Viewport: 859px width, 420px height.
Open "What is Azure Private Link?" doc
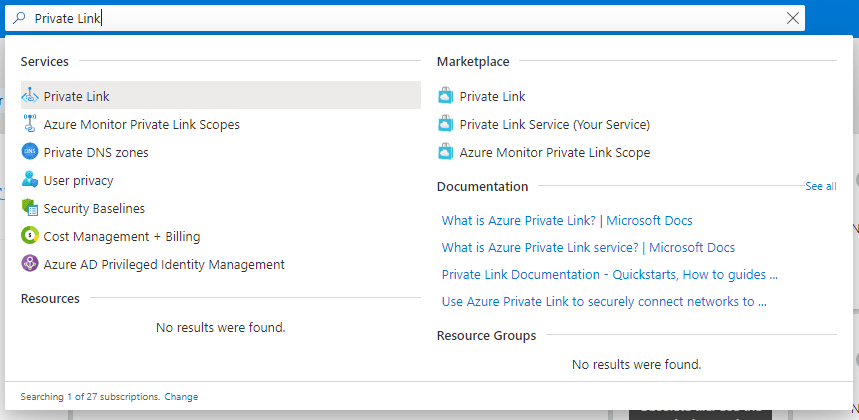[x=567, y=221]
